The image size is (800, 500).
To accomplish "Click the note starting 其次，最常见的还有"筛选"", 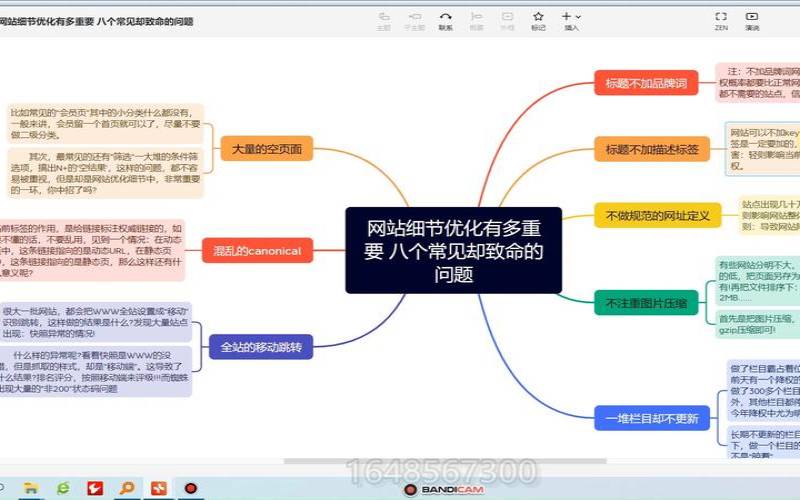I will pos(105,173).
